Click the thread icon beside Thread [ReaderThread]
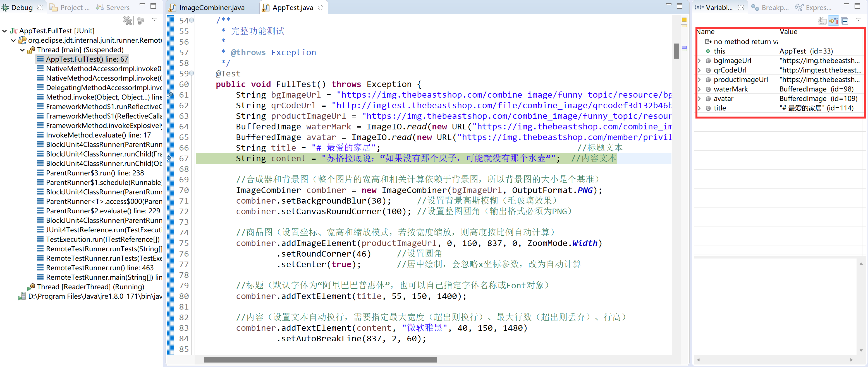Image resolution: width=868 pixels, height=367 pixels. [x=32, y=286]
